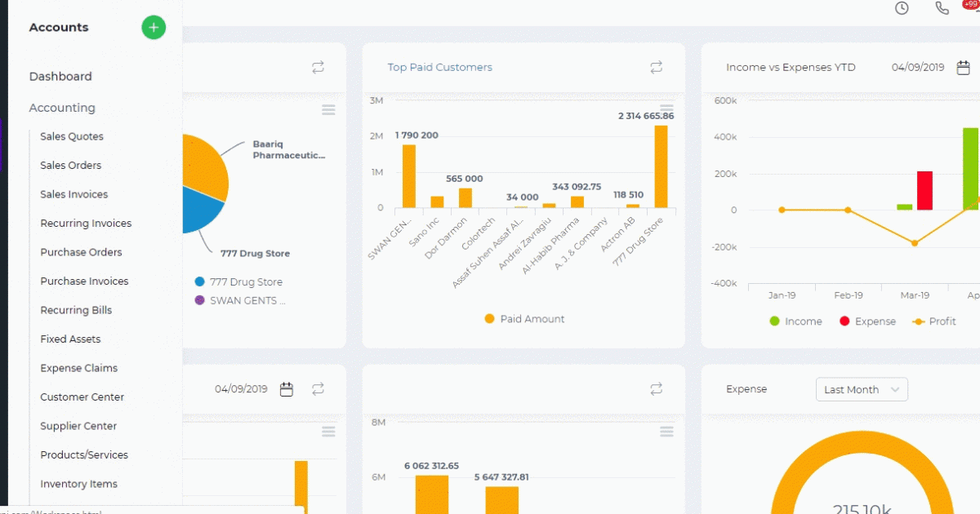The image size is (980, 514).
Task: Click the 777 Drug Store bar labeled 2 314 665.86
Action: (661, 166)
